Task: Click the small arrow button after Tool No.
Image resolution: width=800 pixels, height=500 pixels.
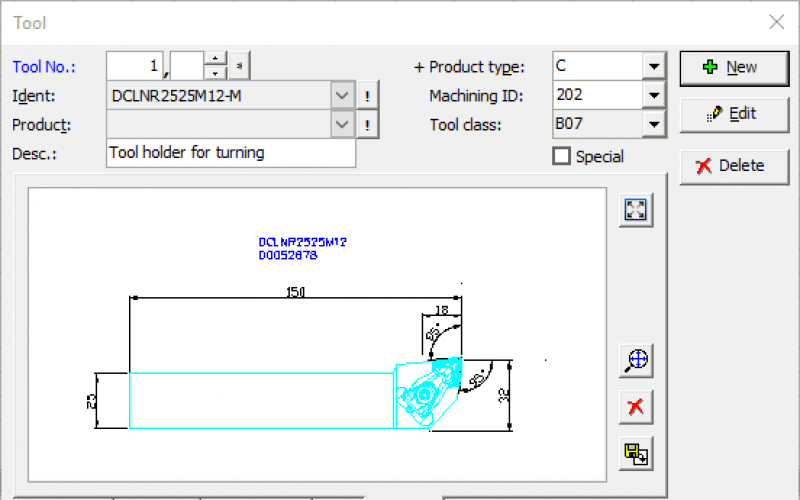Action: click(x=241, y=67)
